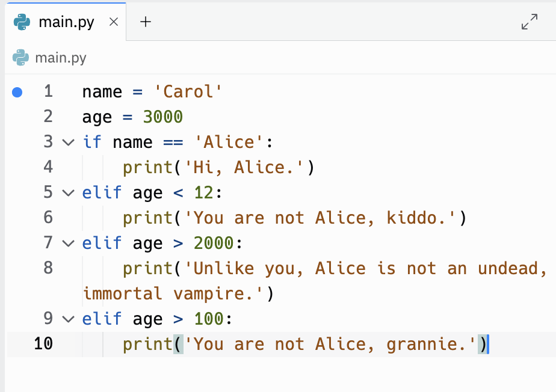The image size is (556, 392).
Task: Click 'You are not Alice, grannie.' string
Action: pyautogui.click(x=330, y=344)
